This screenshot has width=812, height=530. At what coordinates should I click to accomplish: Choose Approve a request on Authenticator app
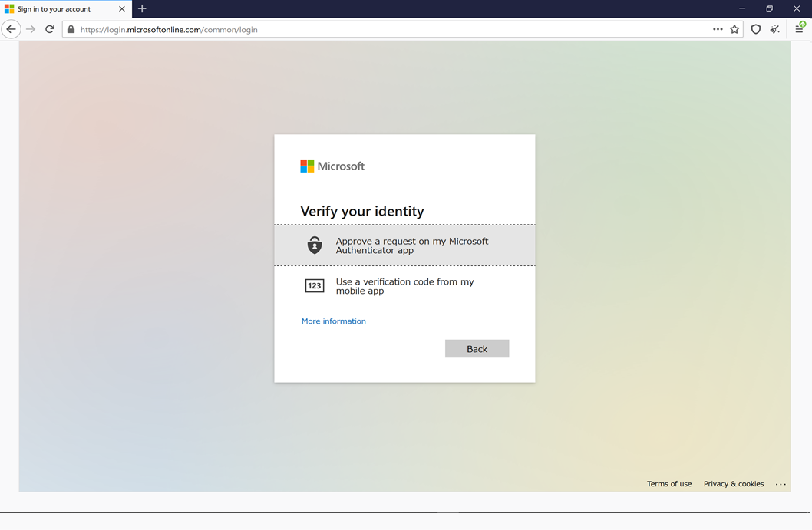[404, 245]
